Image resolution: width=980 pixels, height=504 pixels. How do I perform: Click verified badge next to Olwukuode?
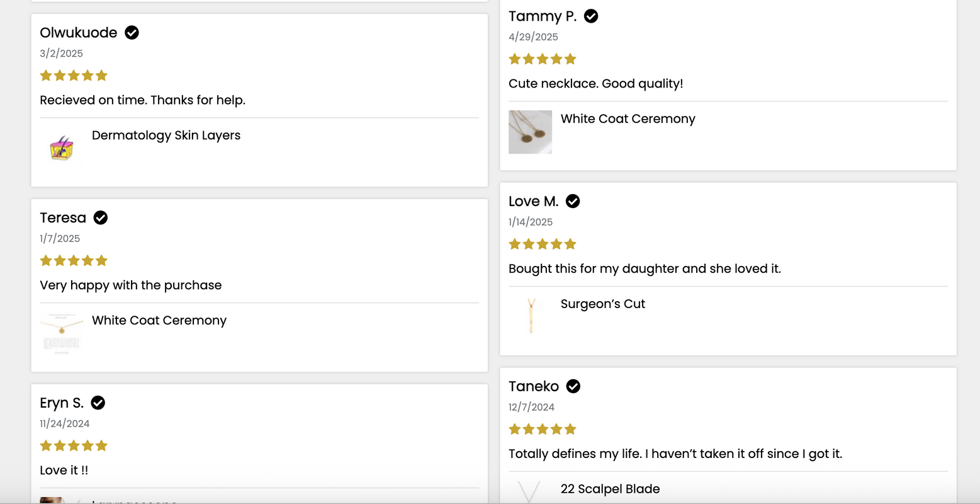pos(132,33)
